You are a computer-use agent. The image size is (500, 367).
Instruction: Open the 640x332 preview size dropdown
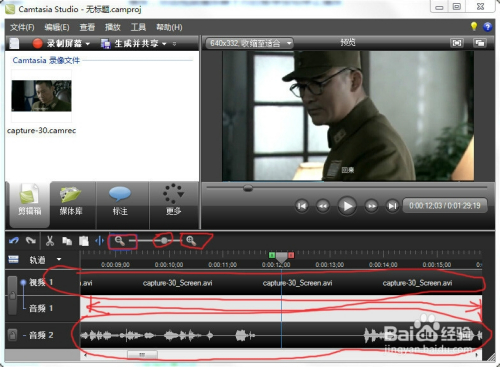(249, 43)
